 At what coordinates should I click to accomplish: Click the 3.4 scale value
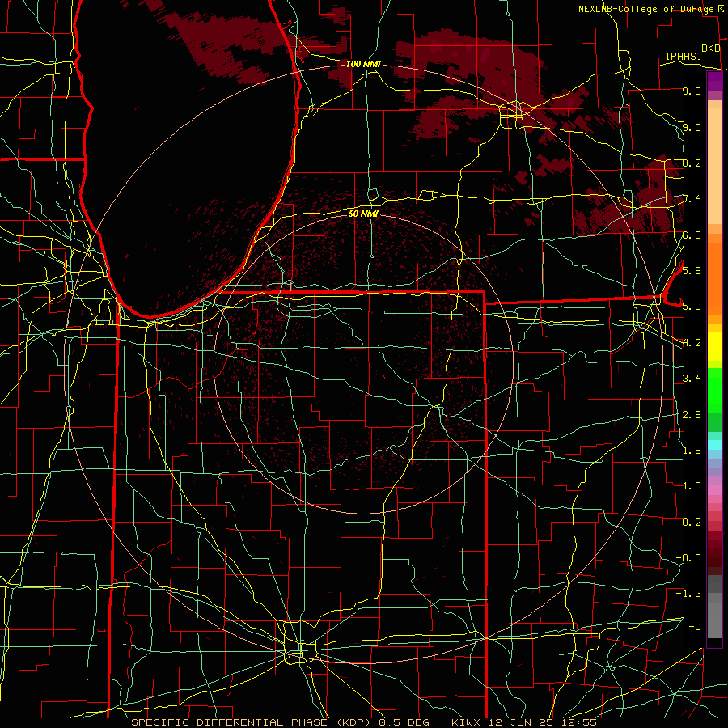[x=692, y=379]
